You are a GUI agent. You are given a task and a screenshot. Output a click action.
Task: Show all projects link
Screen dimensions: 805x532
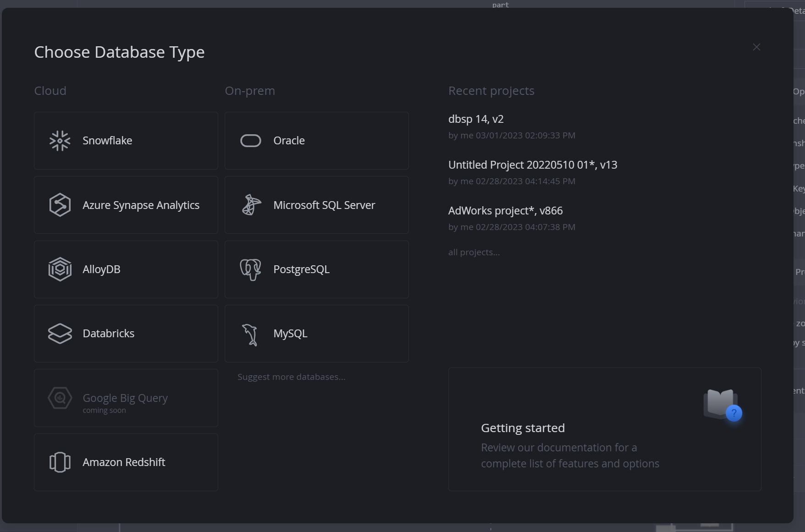(x=474, y=252)
